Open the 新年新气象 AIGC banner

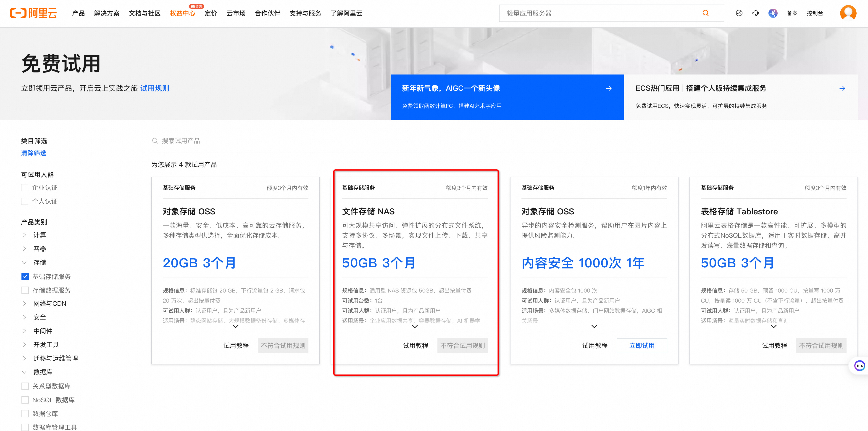[507, 97]
